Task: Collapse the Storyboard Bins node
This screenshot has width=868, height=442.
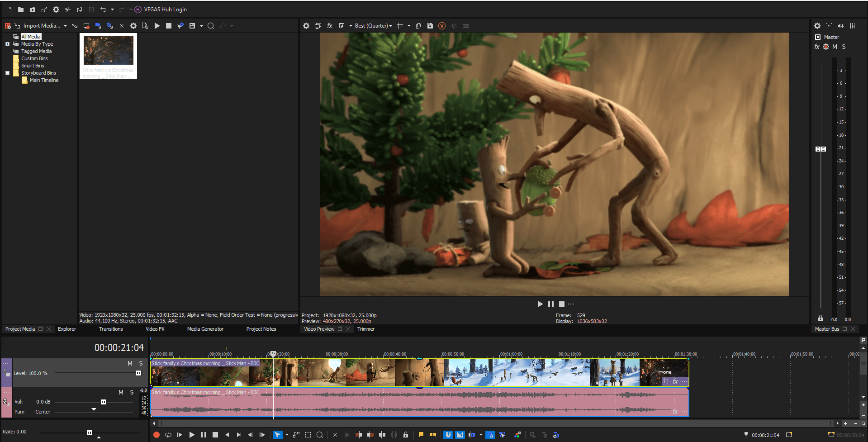Action: click(7, 73)
